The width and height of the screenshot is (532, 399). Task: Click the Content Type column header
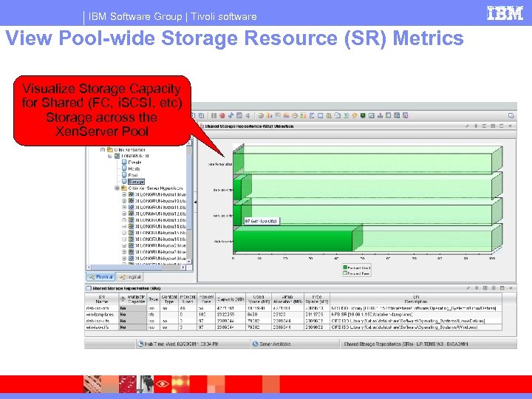click(169, 299)
